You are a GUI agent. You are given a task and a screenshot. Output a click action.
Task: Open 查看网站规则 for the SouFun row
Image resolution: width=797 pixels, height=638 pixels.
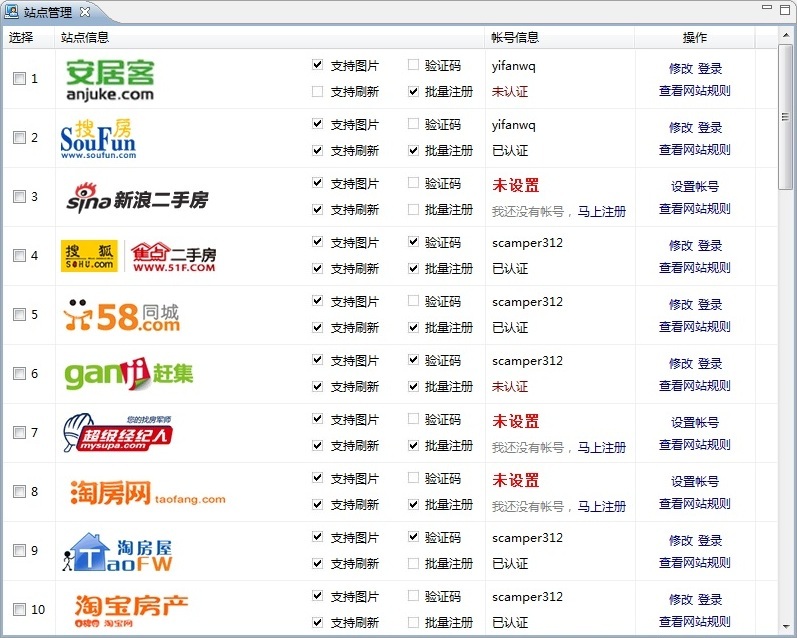695,149
